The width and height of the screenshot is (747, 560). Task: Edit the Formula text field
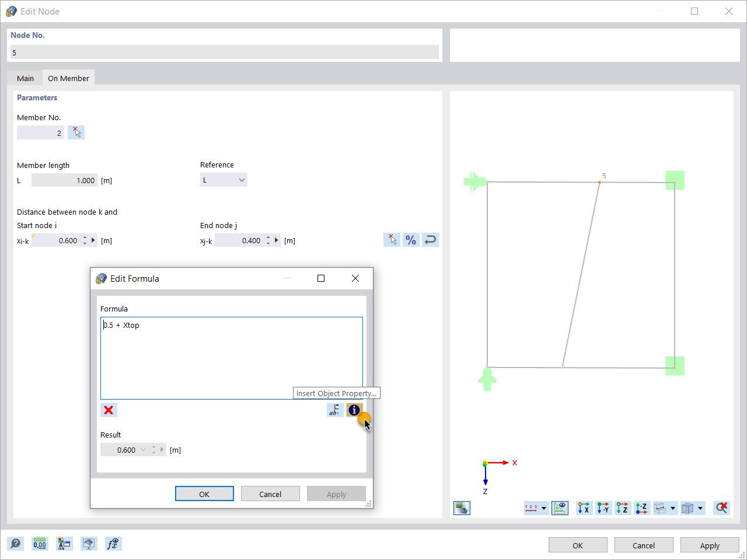click(232, 350)
